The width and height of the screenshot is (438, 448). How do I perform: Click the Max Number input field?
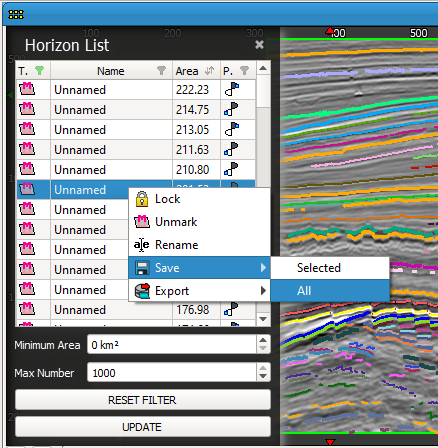point(172,372)
